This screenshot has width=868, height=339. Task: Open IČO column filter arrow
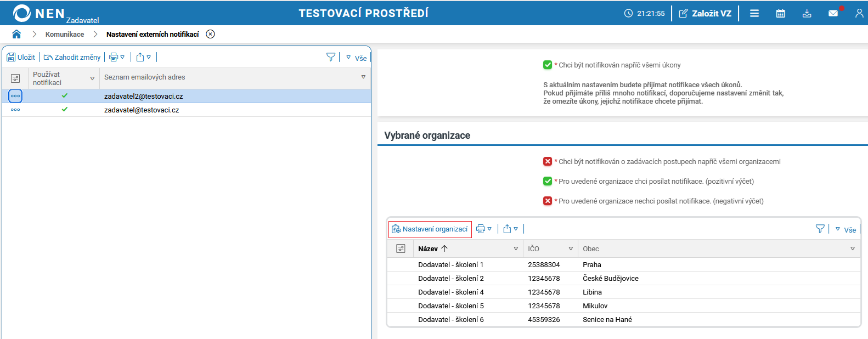[571, 248]
